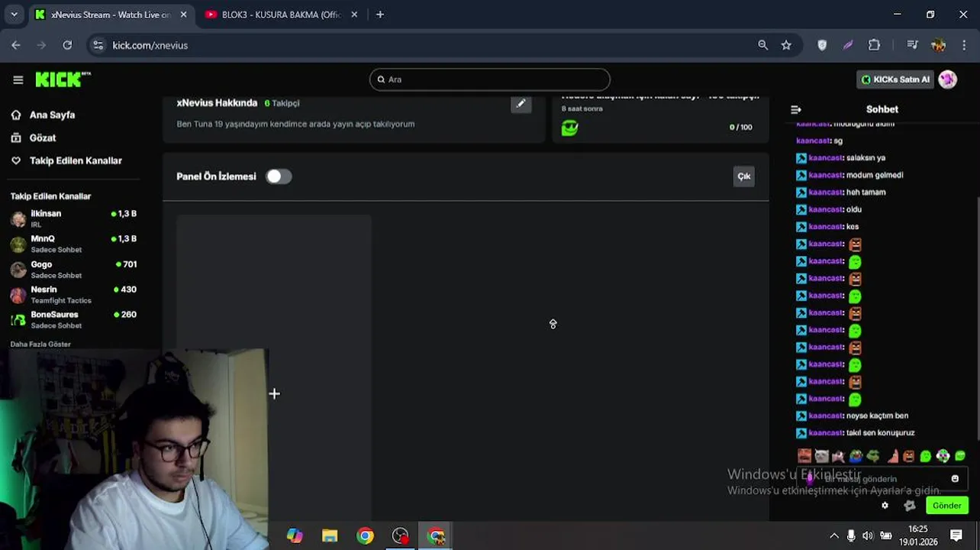980x550 pixels.
Task: Open Chrome media control icon
Action: 912,45
